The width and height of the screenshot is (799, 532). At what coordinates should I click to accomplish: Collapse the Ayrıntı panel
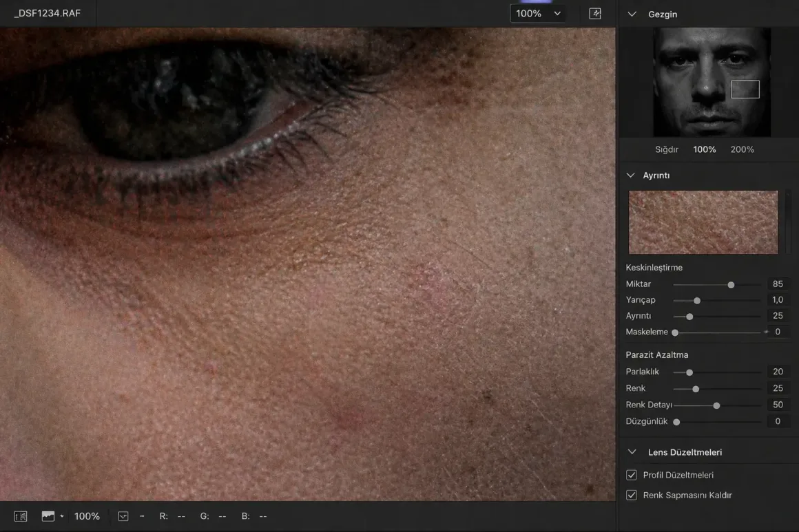point(630,175)
